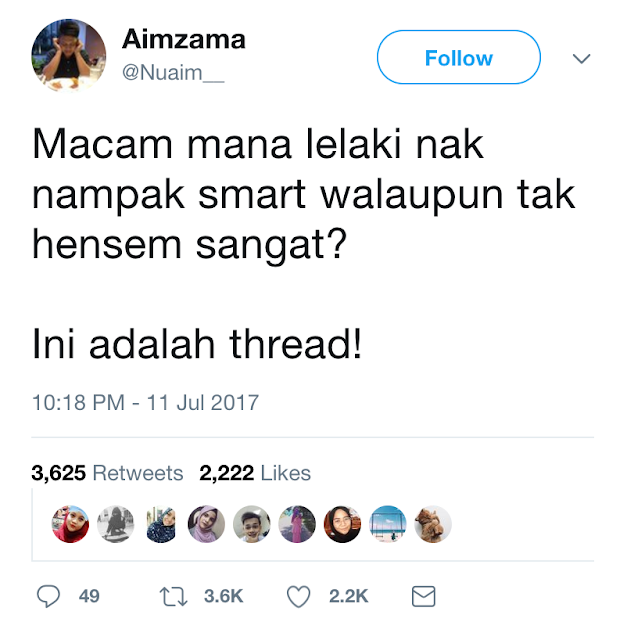Click the 49 replies count
Screen dimensions: 627x640
pyautogui.click(x=89, y=596)
